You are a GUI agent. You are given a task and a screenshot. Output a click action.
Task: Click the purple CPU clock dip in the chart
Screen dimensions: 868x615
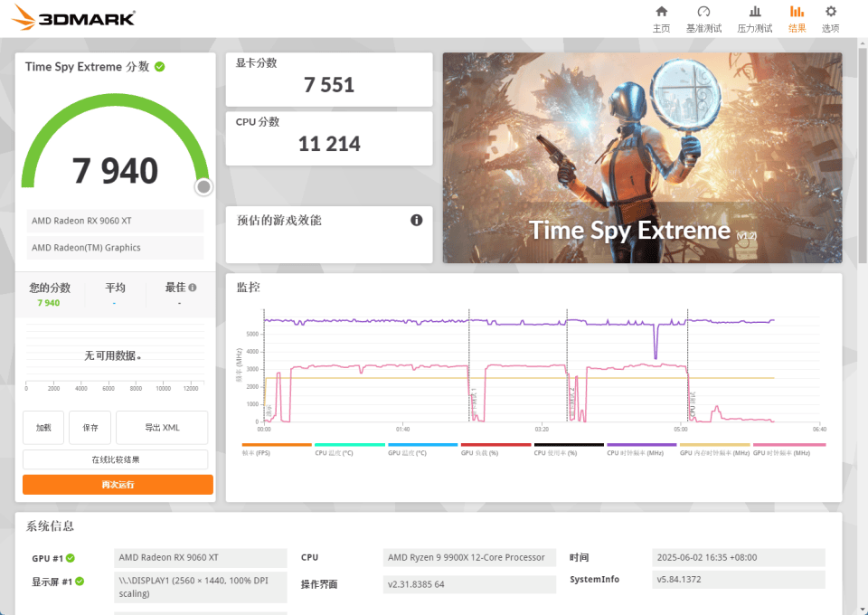pos(656,342)
